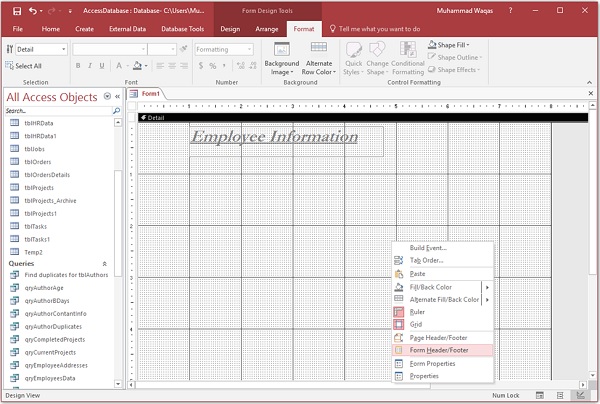Image resolution: width=600 pixels, height=404 pixels.
Task: Click the Employee Information title label
Action: [274, 137]
